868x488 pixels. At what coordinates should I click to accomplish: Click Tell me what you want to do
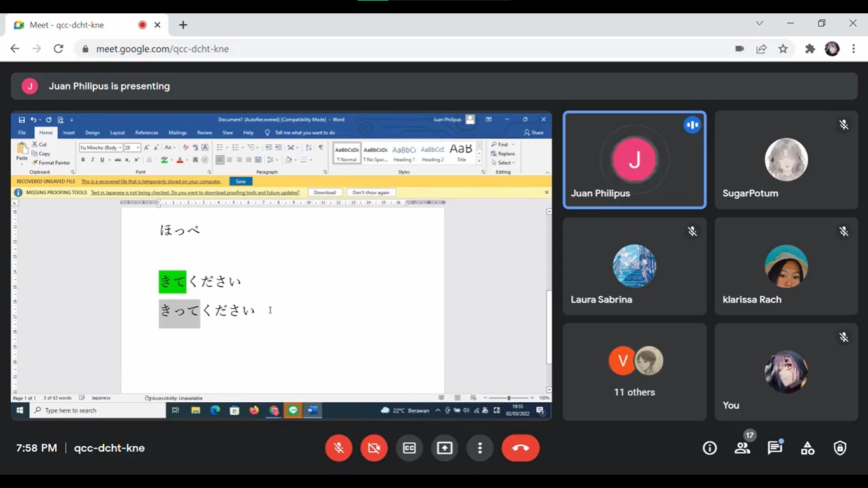(299, 133)
